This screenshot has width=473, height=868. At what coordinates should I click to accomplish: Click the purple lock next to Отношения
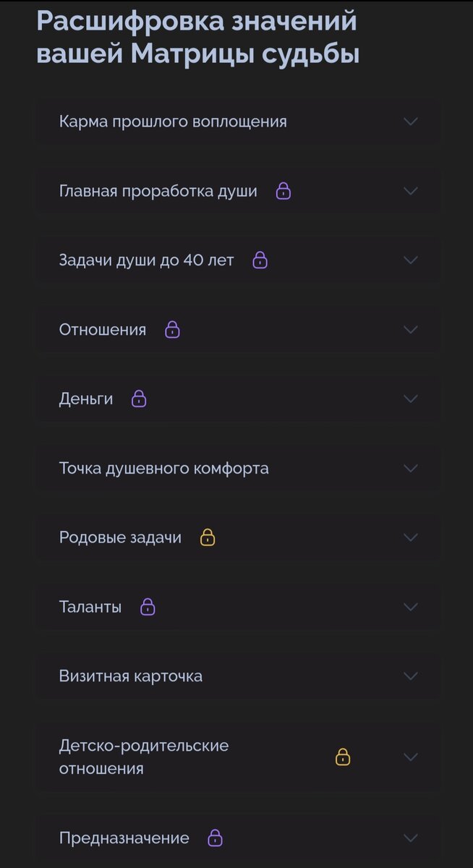(x=172, y=329)
